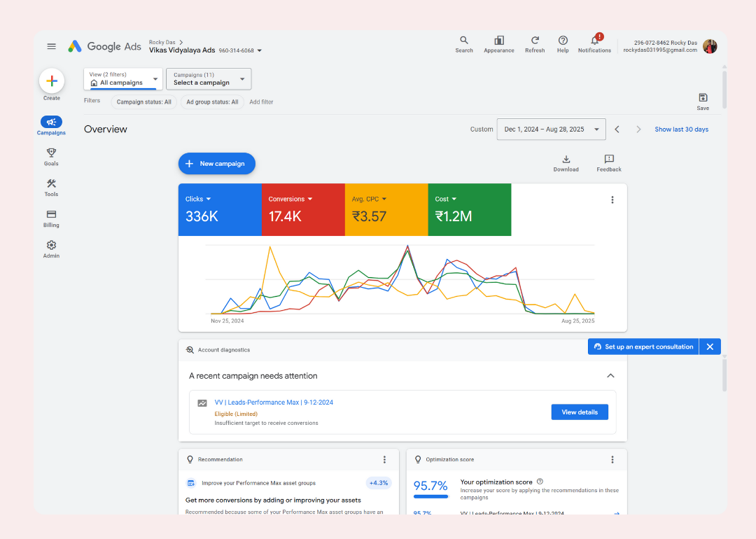
Task: Click the 'Get more conversions' recommendation heading
Action: click(274, 500)
